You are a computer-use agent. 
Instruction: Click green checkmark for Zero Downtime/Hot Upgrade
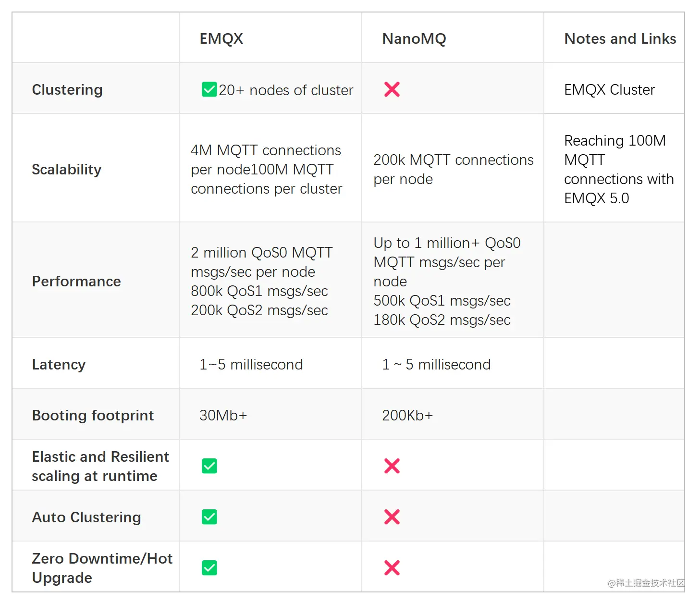209,568
